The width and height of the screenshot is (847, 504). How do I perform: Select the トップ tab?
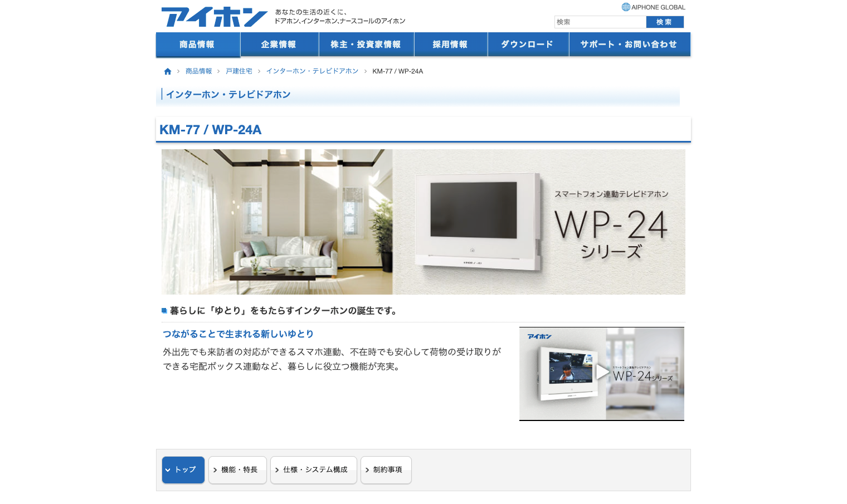183,470
